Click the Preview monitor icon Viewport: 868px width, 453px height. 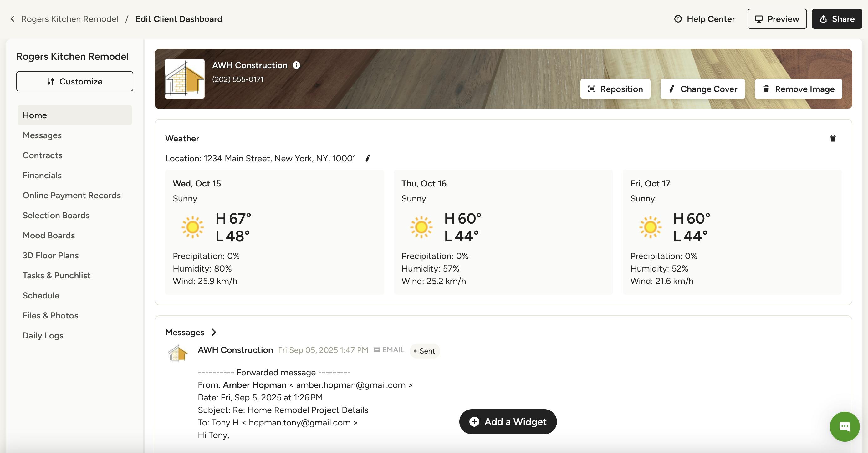(758, 19)
